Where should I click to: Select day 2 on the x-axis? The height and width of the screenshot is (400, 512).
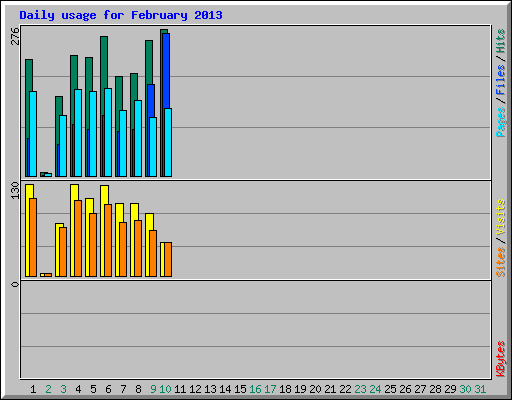coord(48,389)
